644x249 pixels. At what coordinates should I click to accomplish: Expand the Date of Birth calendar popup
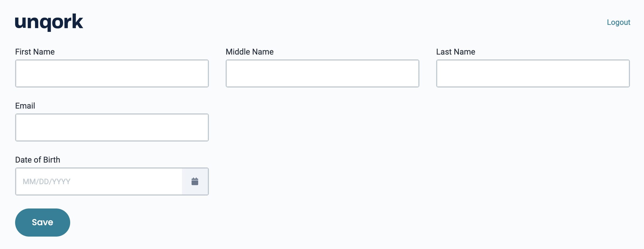[195, 181]
